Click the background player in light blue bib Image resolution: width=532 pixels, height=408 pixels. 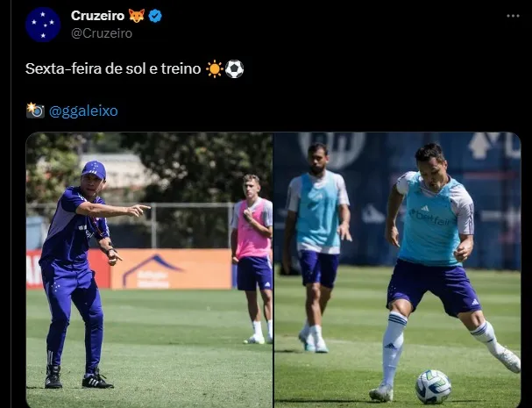(316, 247)
